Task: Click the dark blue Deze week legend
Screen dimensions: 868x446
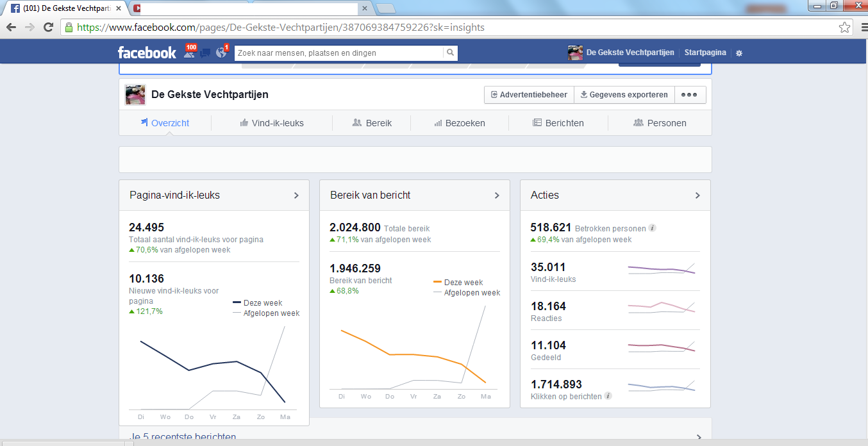Action: 258,303
